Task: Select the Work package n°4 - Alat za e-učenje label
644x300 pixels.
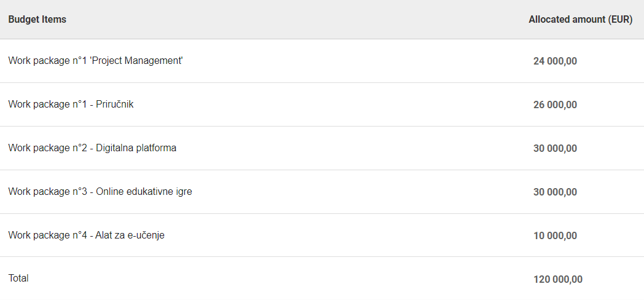Action: [86, 235]
